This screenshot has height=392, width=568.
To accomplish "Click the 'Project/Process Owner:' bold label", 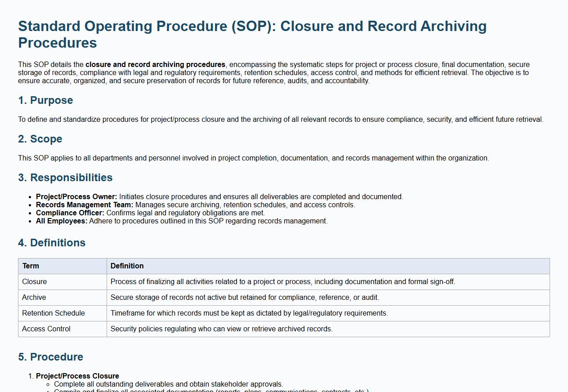I will pyautogui.click(x=76, y=197).
